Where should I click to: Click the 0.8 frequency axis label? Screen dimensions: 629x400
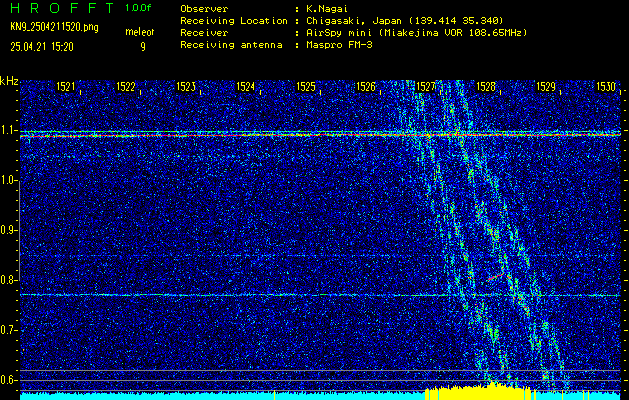7,280
